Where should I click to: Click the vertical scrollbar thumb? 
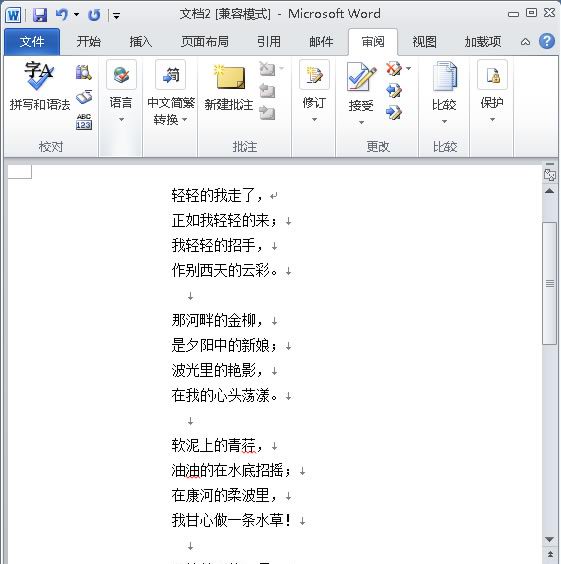(549, 283)
